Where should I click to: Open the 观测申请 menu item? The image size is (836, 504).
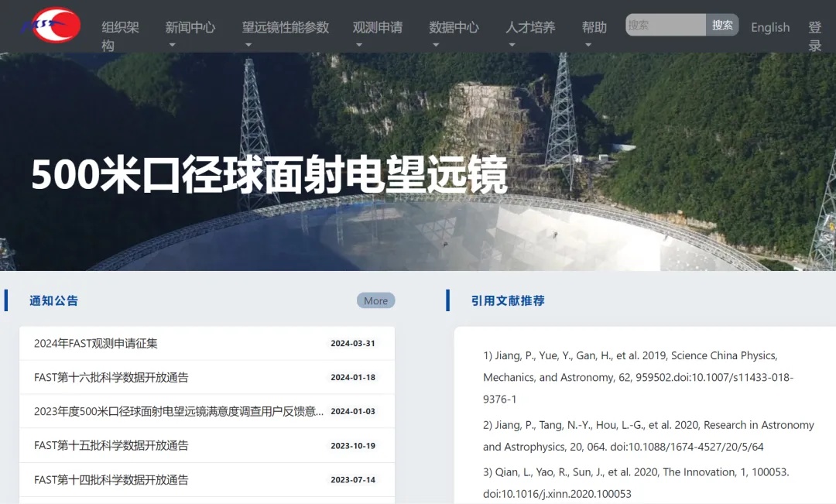pyautogui.click(x=378, y=26)
